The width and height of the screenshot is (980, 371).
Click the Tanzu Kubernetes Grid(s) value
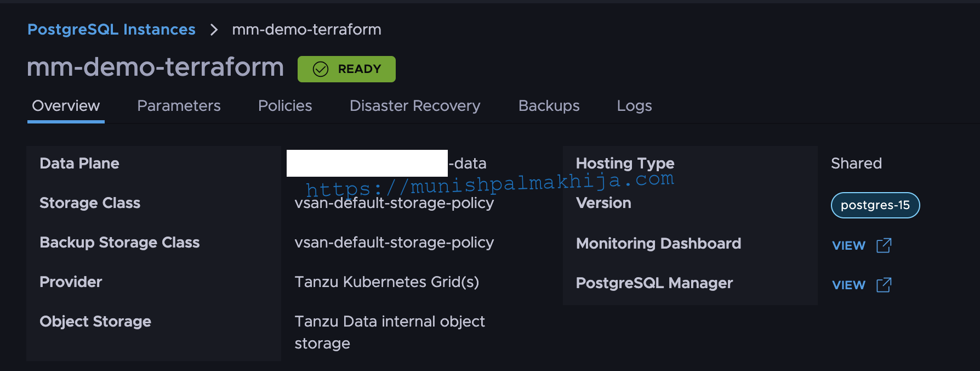tap(387, 282)
